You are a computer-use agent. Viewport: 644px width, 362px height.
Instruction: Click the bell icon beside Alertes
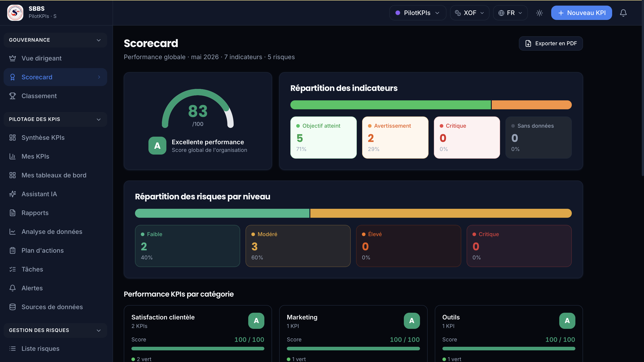(x=13, y=288)
